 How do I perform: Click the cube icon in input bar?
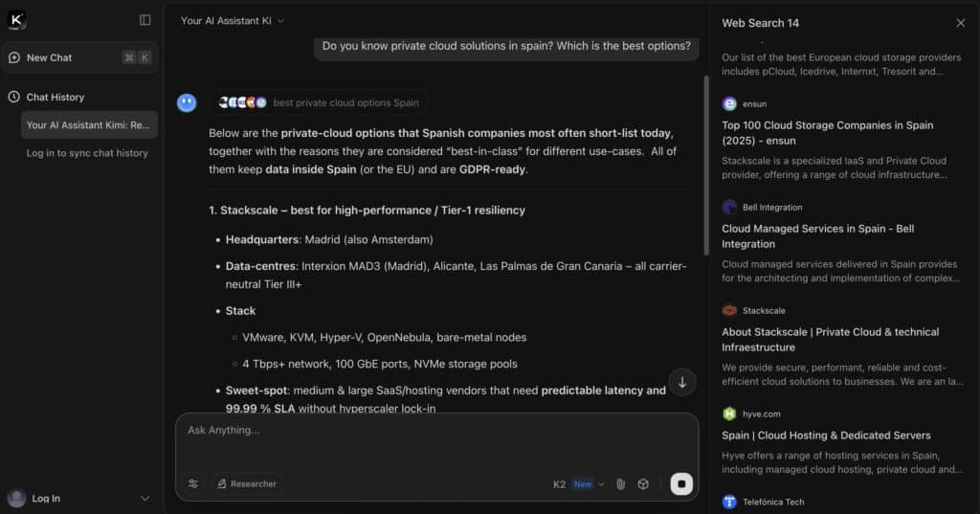[643, 484]
